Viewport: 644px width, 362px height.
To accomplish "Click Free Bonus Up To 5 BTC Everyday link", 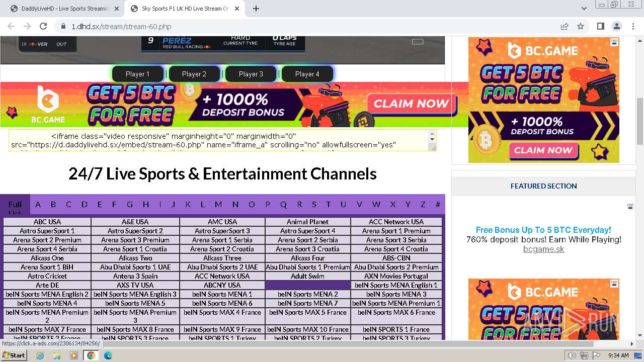I will (x=543, y=230).
